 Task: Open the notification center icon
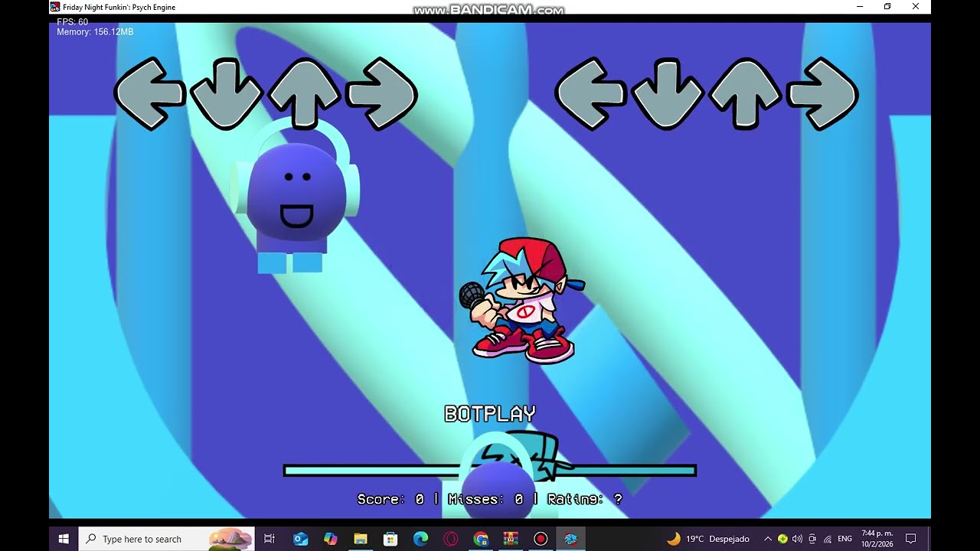pyautogui.click(x=911, y=539)
